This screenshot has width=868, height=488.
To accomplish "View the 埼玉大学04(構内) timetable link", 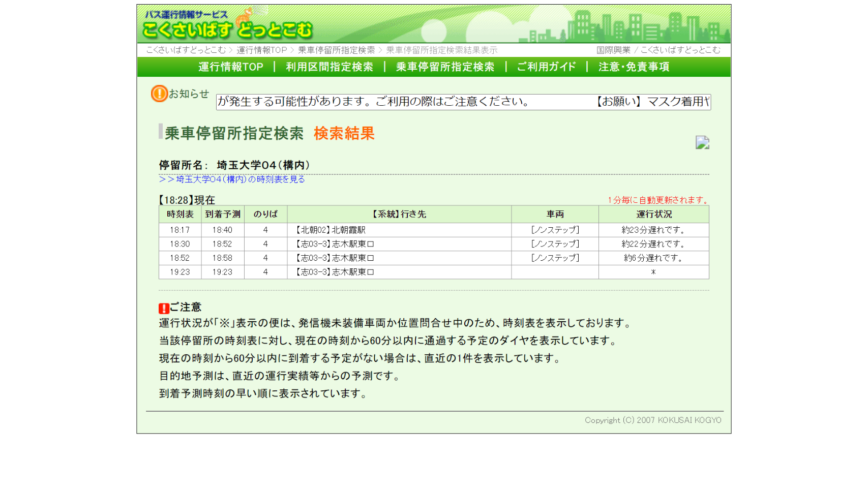I will pos(232,179).
